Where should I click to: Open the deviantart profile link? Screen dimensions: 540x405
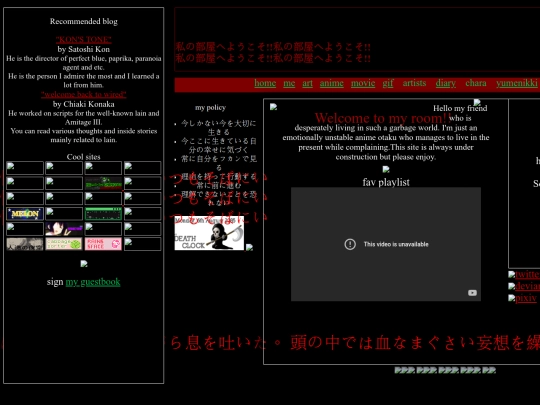(527, 286)
